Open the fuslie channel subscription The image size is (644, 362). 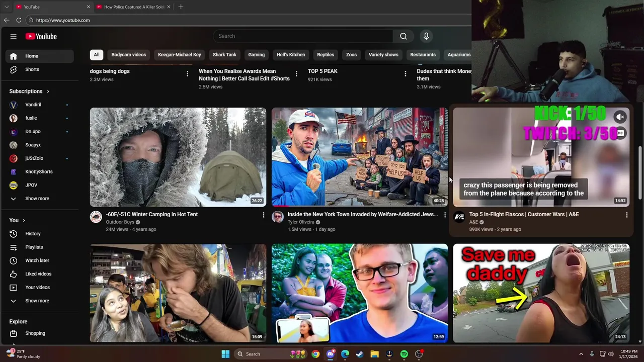[x=40, y=118]
